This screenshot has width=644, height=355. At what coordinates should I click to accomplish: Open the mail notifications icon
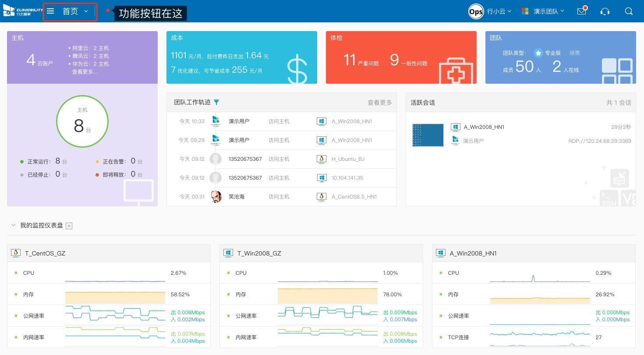(582, 11)
